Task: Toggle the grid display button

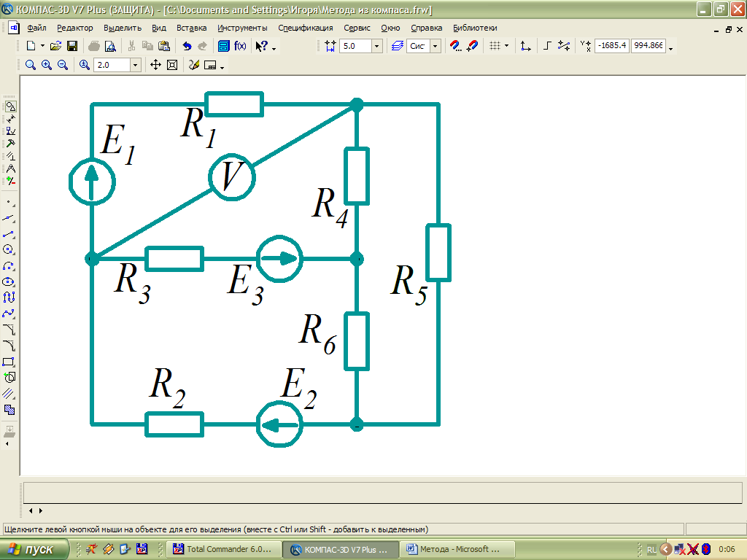Action: [x=494, y=46]
